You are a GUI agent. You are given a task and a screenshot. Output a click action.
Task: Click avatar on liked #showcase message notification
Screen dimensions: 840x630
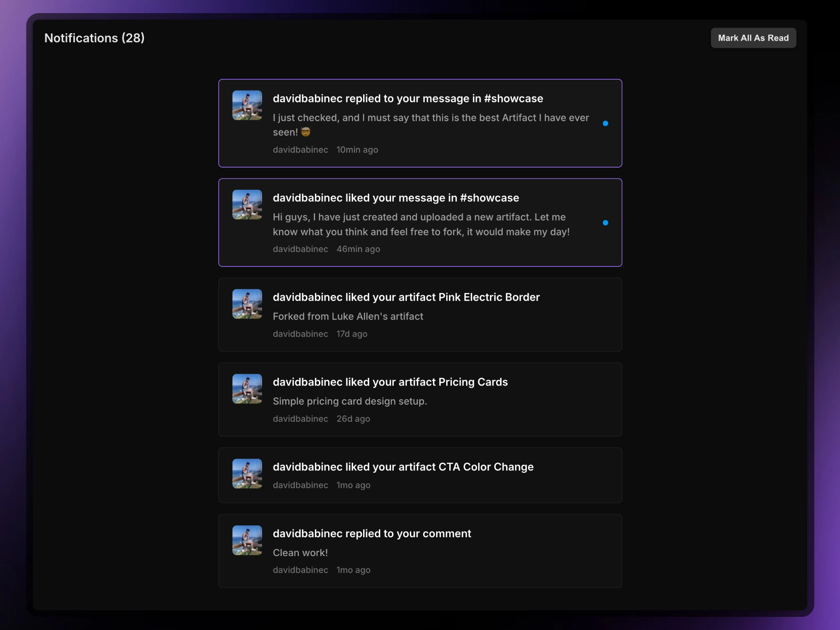(x=247, y=205)
